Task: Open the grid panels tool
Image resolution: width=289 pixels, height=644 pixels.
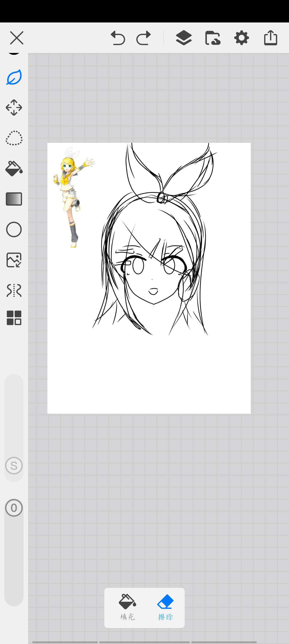Action: 14,318
